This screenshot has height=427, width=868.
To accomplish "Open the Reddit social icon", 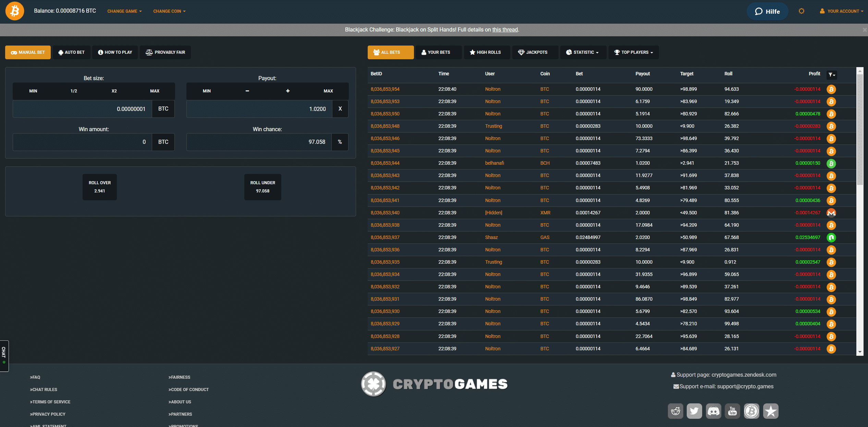I will 675,411.
